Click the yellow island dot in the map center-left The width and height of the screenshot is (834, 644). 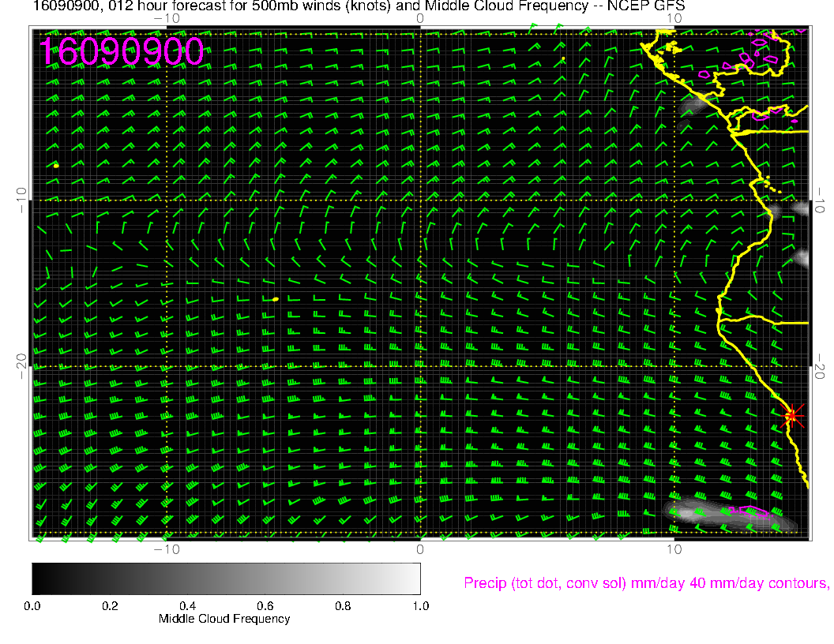tap(275, 299)
